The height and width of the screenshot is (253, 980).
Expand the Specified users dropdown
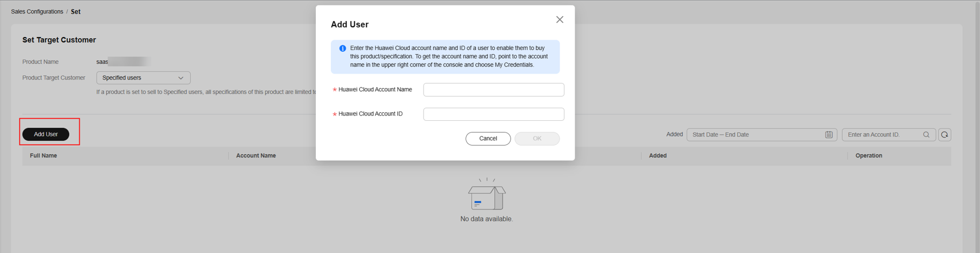tap(143, 78)
